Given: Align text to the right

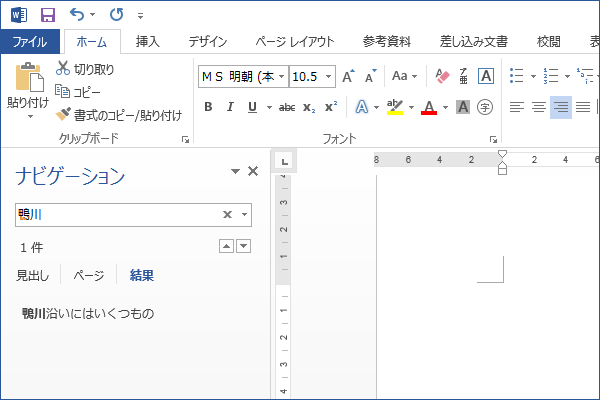Looking at the screenshot, I should coord(561,107).
